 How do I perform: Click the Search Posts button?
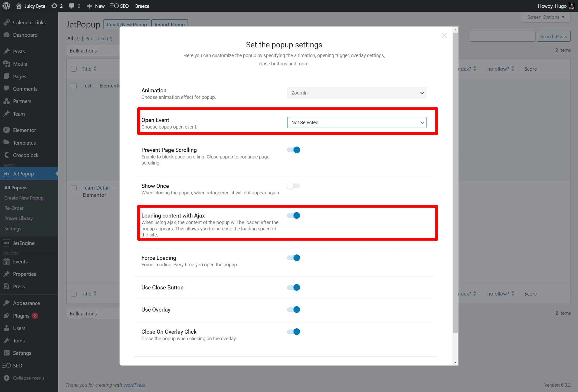click(553, 36)
